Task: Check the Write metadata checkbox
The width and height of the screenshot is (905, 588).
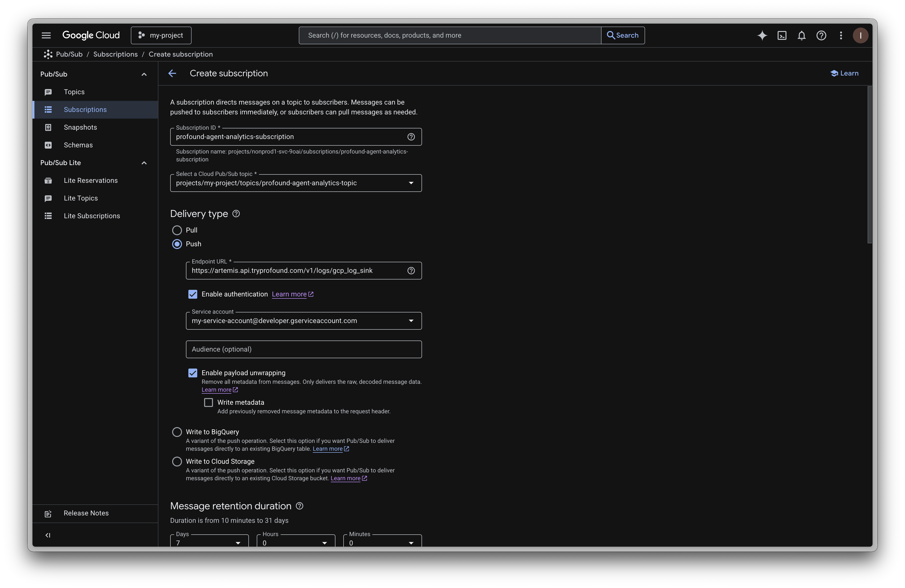Action: 208,402
